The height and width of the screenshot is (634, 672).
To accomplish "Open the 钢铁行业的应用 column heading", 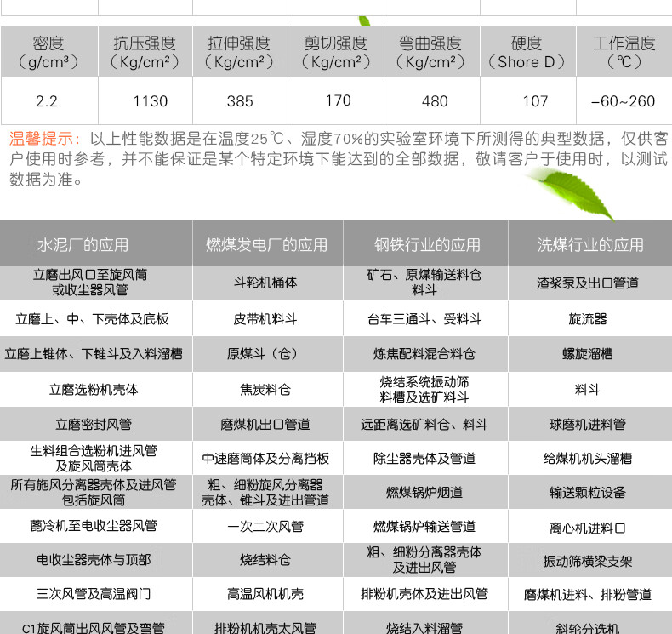I will (427, 245).
